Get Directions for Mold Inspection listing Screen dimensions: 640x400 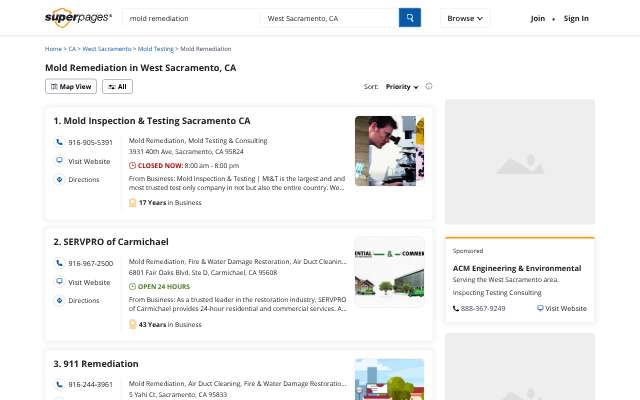pyautogui.click(x=84, y=180)
